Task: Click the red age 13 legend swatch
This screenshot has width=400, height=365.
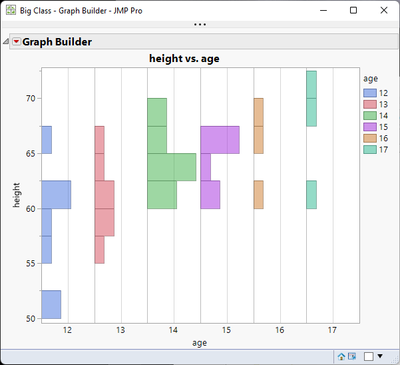Action: [370, 104]
